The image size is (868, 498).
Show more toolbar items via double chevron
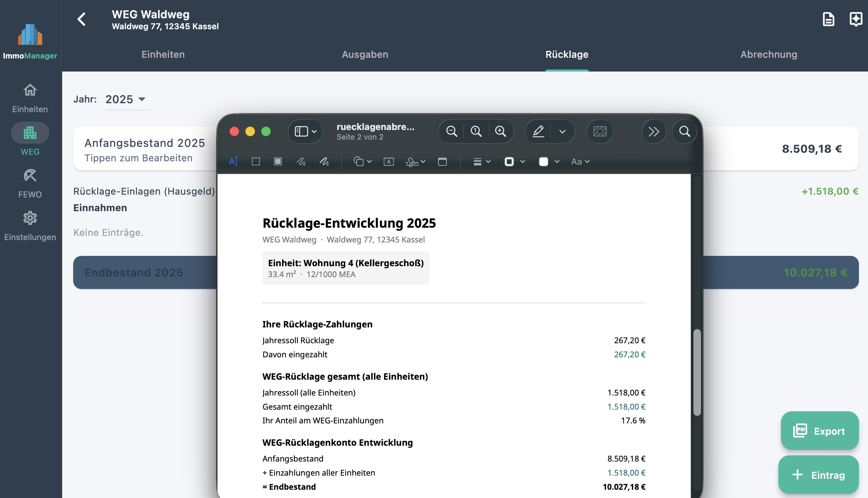pos(654,131)
